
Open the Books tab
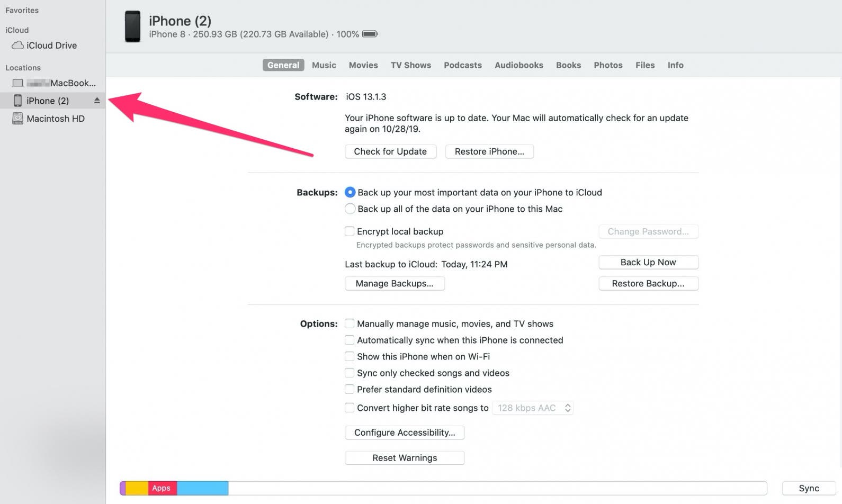pos(568,65)
